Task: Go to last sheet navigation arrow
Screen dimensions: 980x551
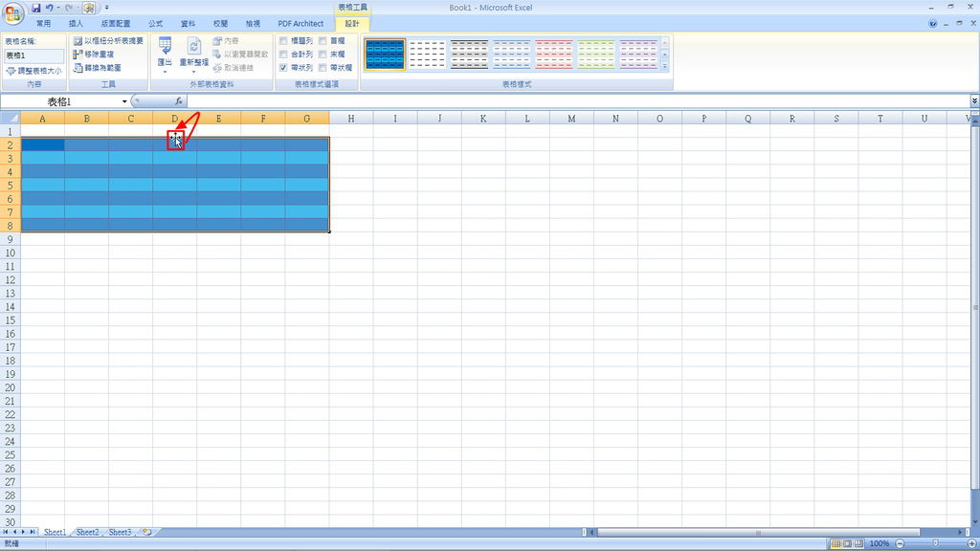Action: point(33,532)
